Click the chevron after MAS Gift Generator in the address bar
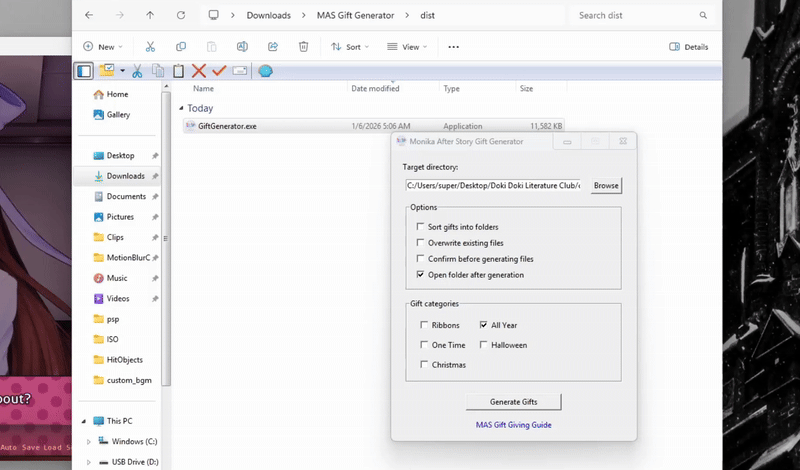The height and width of the screenshot is (470, 800). [x=407, y=15]
